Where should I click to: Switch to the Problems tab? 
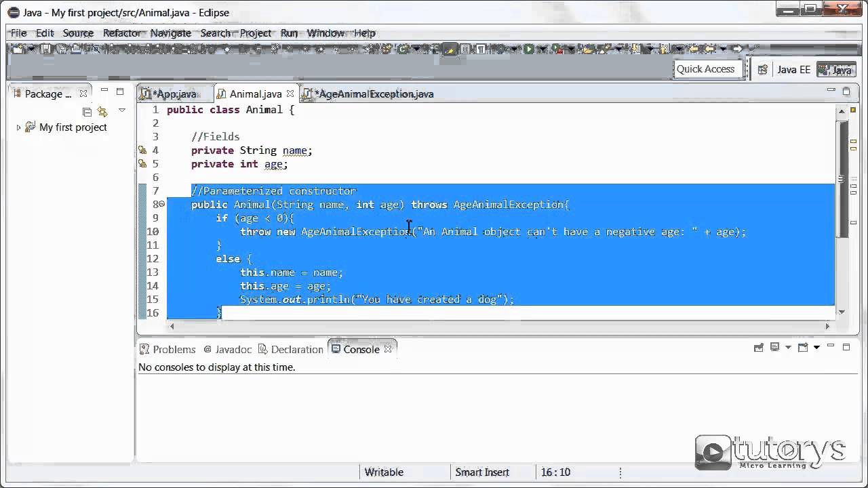pos(167,350)
